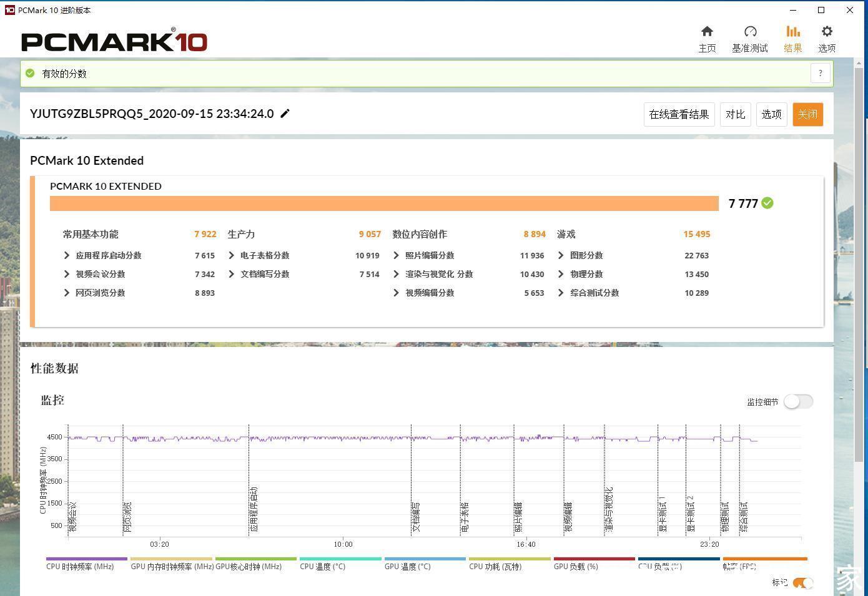Click the 游戏 score 15 495
This screenshot has width=868, height=596.
tap(697, 234)
